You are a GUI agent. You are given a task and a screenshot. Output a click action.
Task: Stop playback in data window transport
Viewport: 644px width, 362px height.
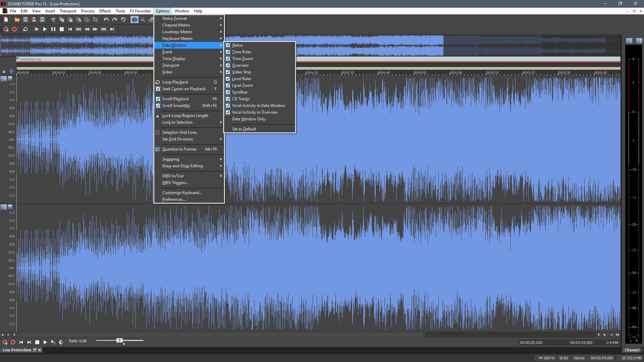(x=37, y=342)
